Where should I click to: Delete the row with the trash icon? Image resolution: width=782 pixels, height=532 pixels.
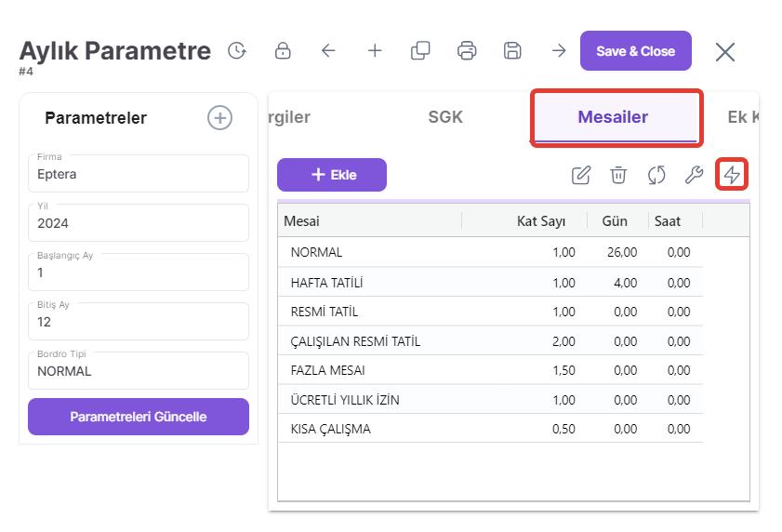(x=618, y=175)
